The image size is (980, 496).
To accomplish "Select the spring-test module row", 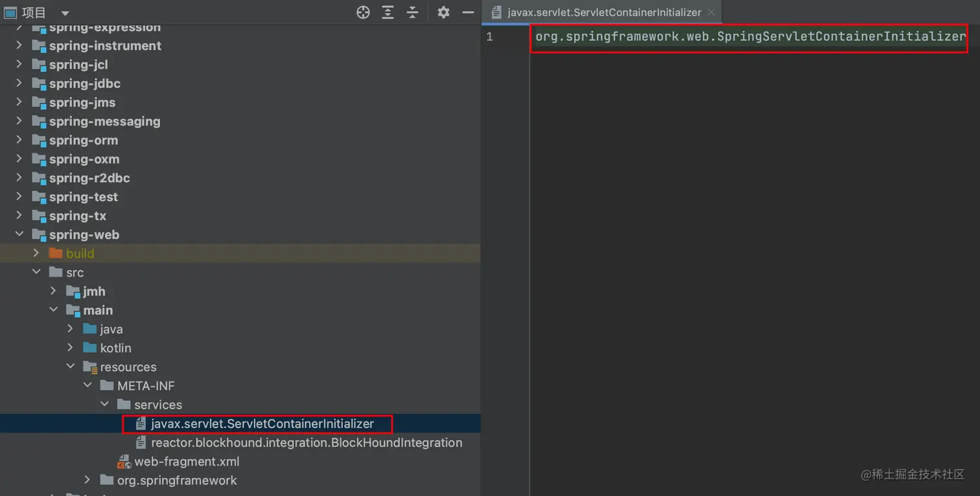I will (240, 196).
